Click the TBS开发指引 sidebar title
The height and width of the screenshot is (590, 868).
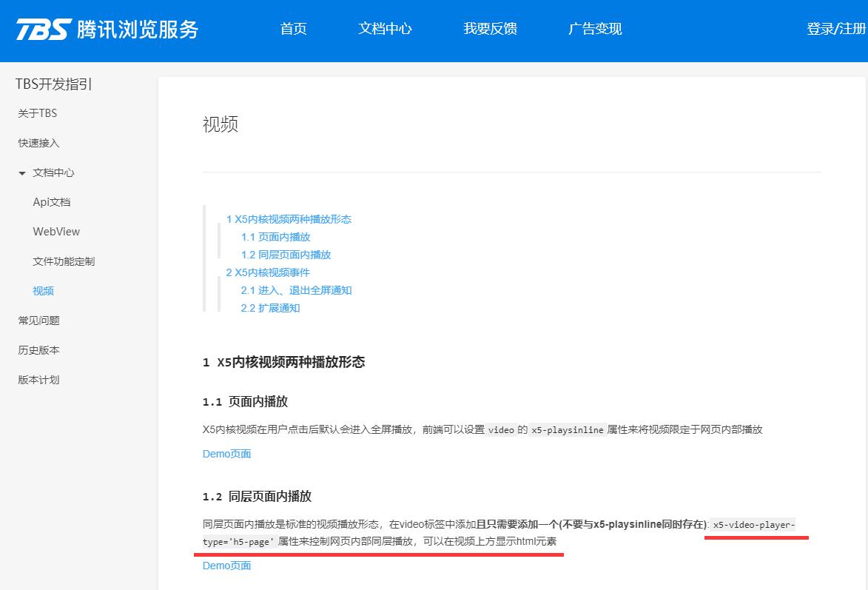coord(54,84)
